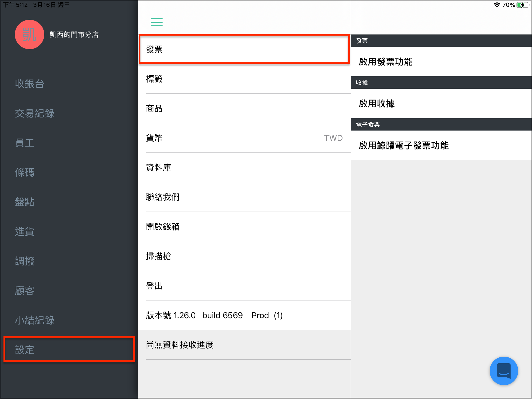
Task: Tap 開啟錢箱 to open cash drawer
Action: coord(244,227)
